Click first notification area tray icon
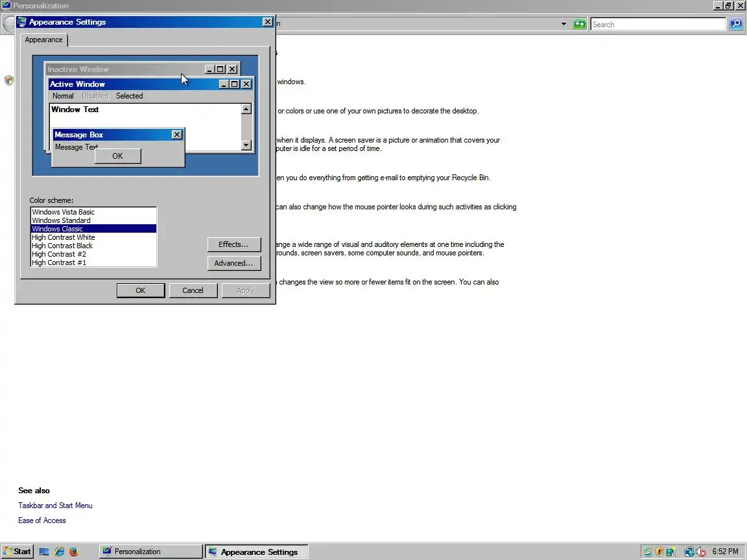Viewport: 747px width, 560px height. (647, 552)
